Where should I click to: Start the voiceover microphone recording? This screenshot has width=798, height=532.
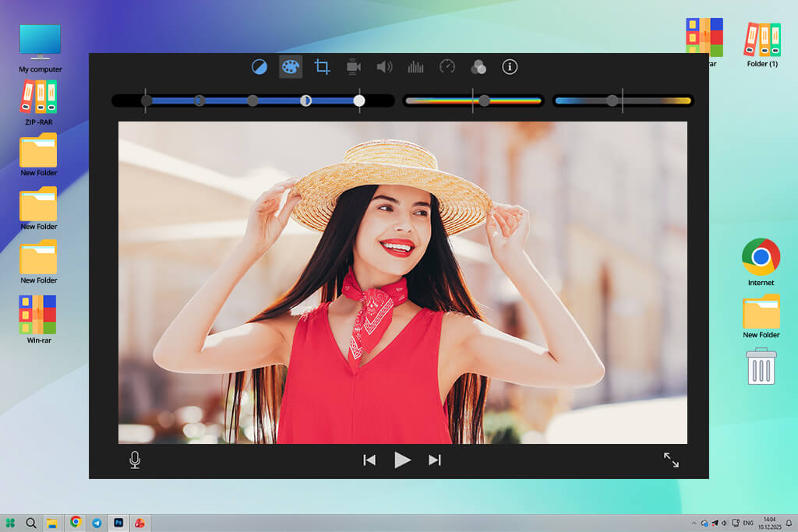(135, 460)
